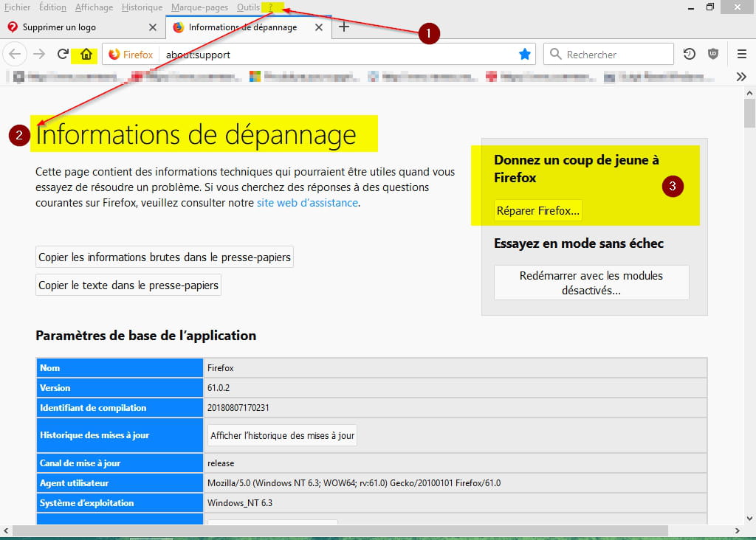Click the "Nom" table row header

pos(120,367)
